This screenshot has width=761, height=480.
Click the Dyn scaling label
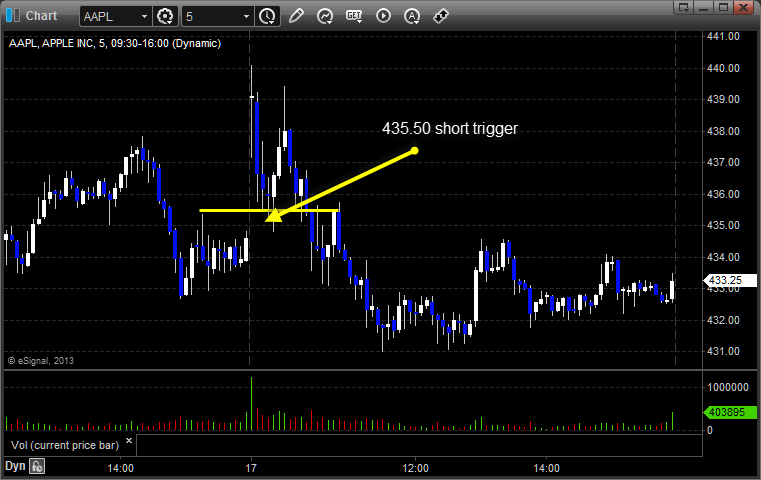15,466
